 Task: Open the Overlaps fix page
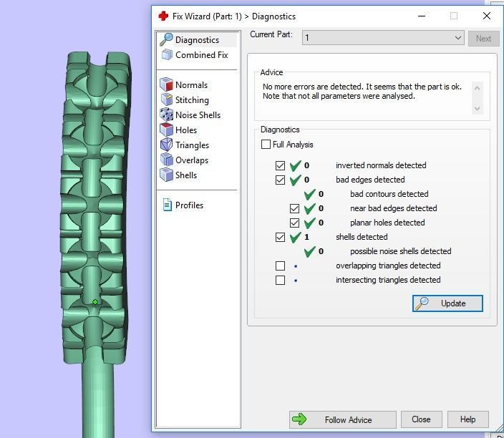[192, 160]
